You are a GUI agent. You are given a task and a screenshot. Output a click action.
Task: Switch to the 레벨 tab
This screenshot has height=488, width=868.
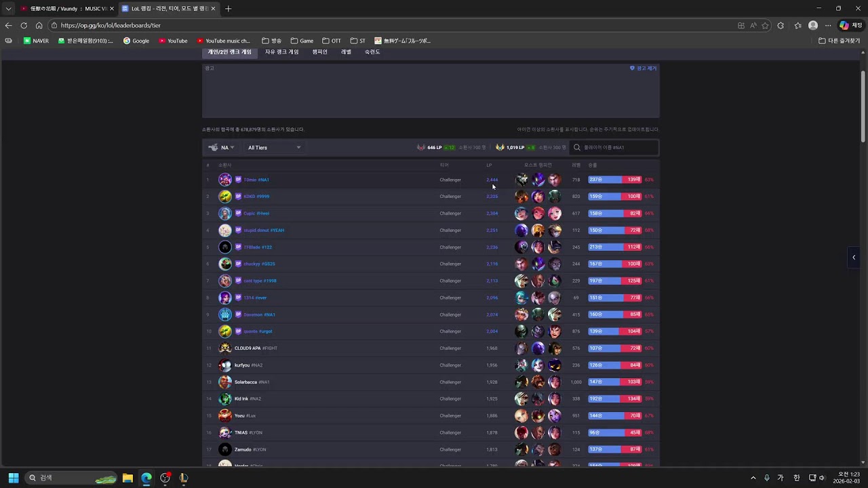coord(346,52)
